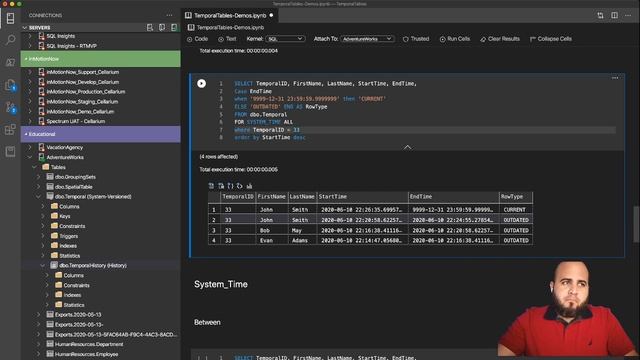Expand the VacationAgency server

pyautogui.click(x=30, y=147)
